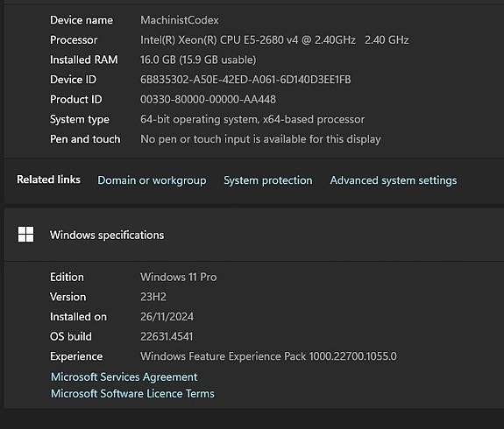The height and width of the screenshot is (429, 504).
Task: Select the Product ID value 00330-80000-00000-AA448
Action: (208, 100)
